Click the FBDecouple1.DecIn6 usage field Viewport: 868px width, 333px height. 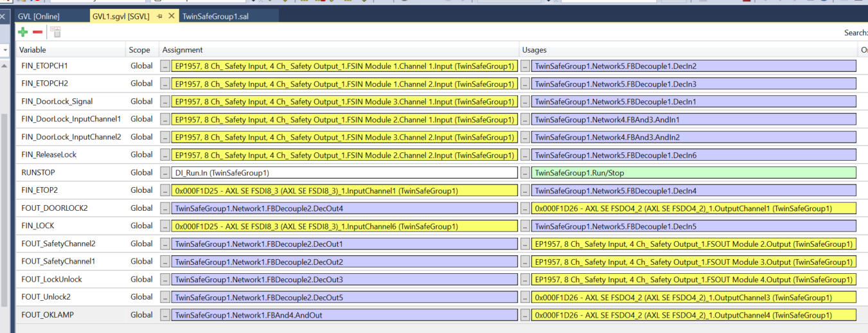click(x=694, y=155)
